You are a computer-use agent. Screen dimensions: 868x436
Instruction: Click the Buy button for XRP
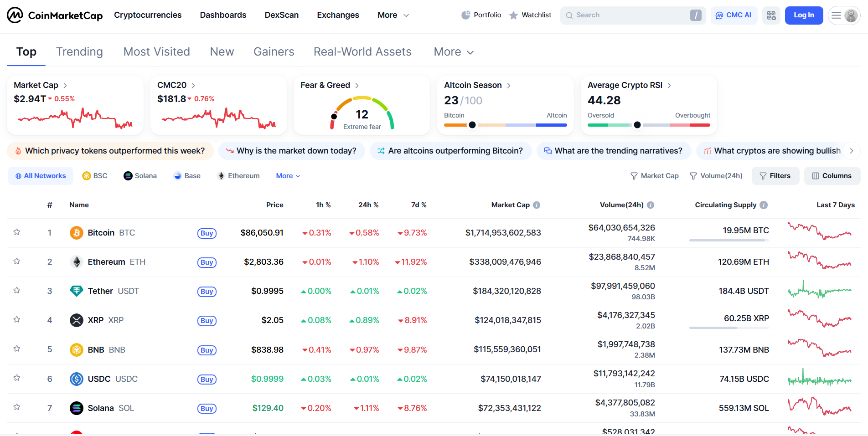[x=207, y=321]
